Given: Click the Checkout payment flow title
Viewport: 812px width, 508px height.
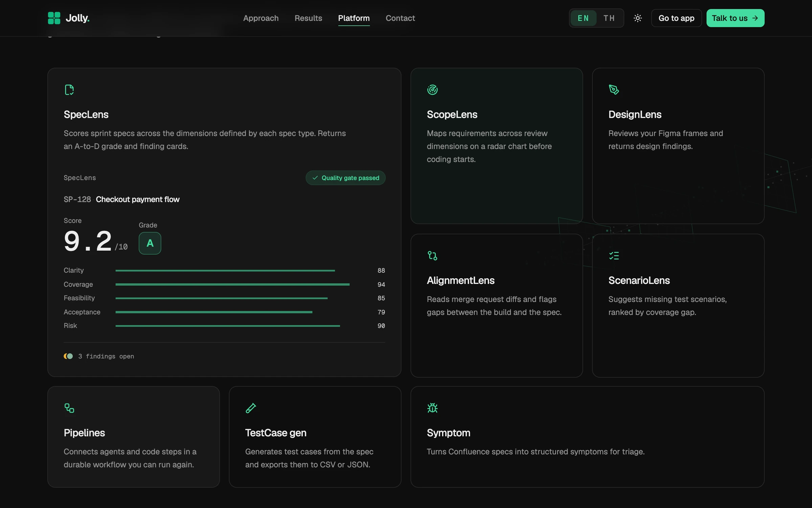Looking at the screenshot, I should [x=138, y=199].
